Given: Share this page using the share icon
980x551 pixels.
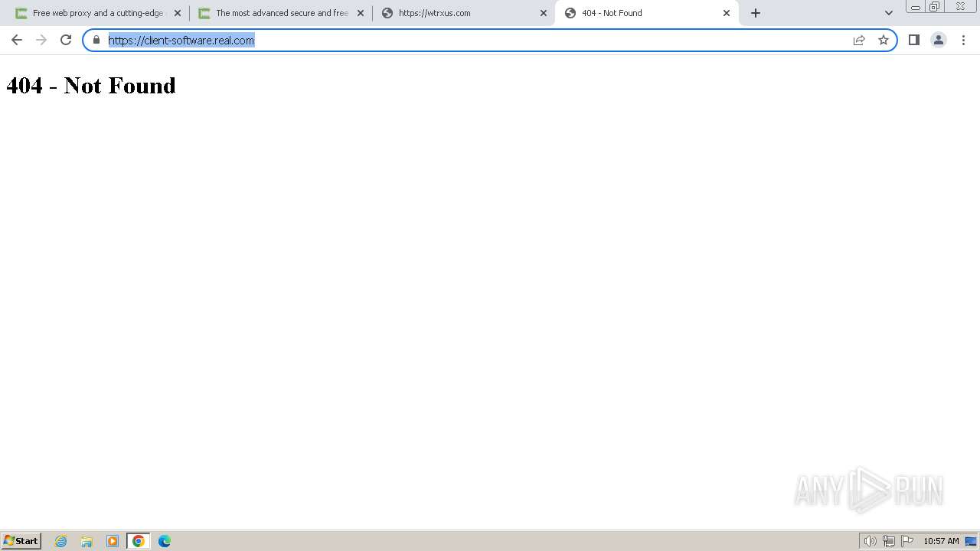Looking at the screenshot, I should pos(859,40).
